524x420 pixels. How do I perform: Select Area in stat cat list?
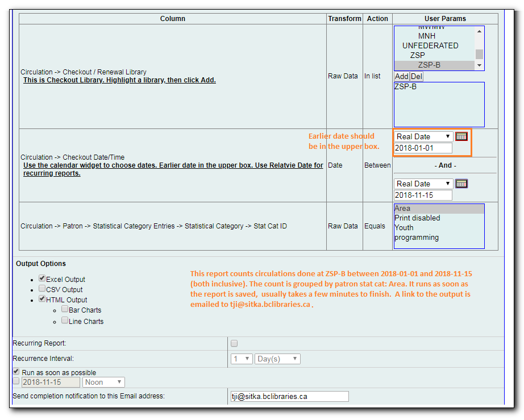point(439,209)
